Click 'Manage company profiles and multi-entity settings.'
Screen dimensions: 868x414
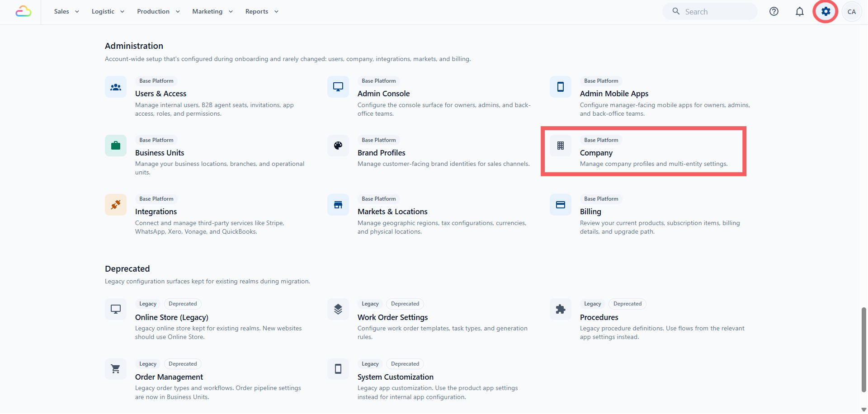coord(654,164)
